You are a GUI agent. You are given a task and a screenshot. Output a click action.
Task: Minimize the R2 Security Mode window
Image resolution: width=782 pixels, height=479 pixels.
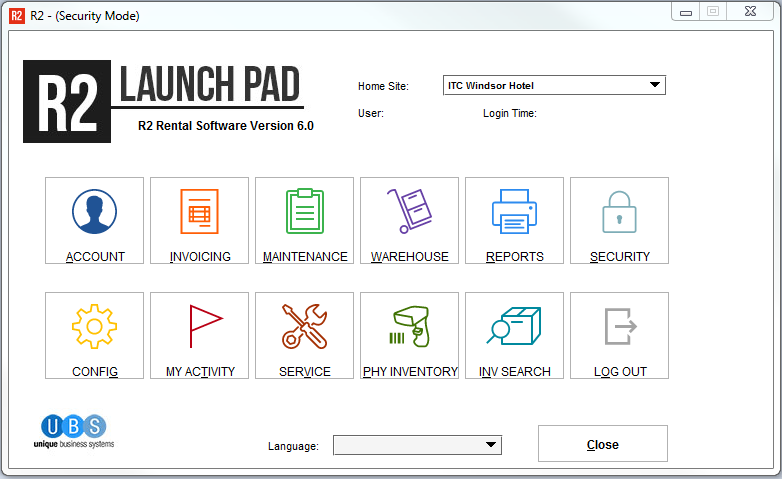point(685,12)
